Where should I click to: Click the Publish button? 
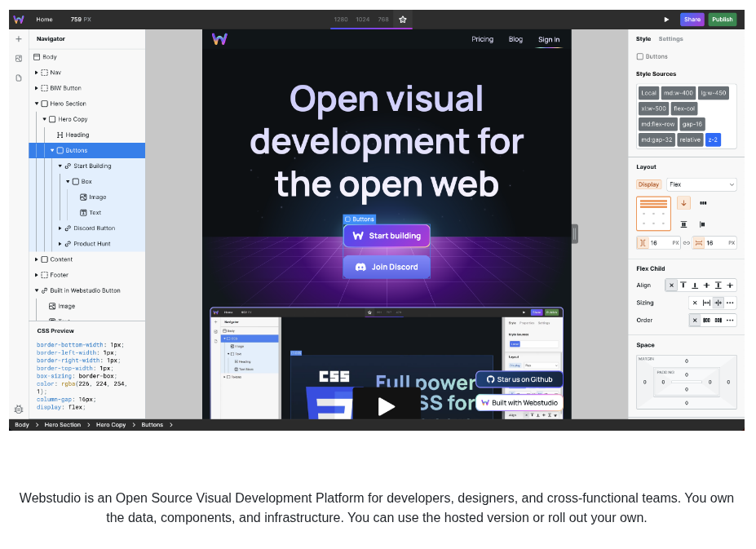[x=723, y=20]
